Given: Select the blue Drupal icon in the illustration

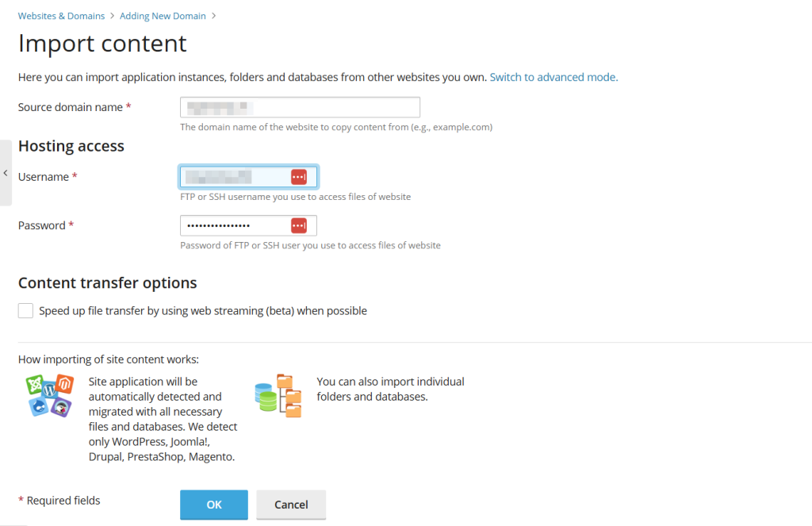Looking at the screenshot, I should (x=39, y=406).
